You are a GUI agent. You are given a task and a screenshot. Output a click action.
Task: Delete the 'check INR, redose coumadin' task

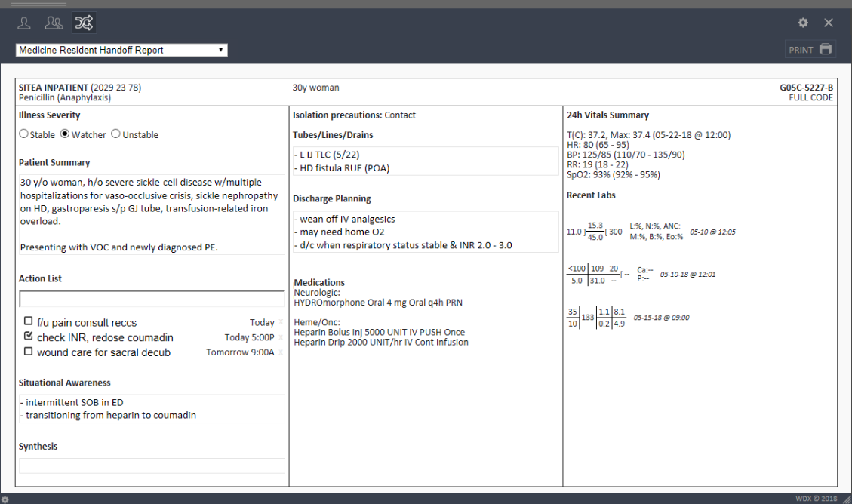[x=281, y=338]
